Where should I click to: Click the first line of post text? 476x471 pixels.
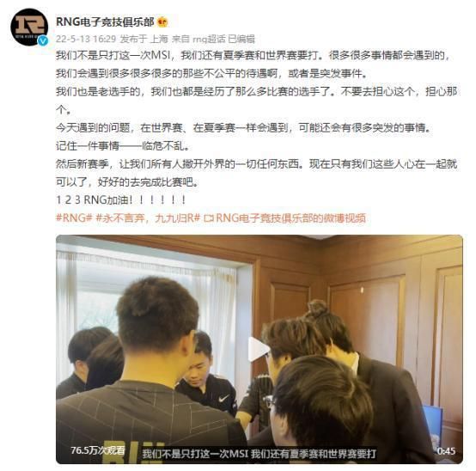253,56
